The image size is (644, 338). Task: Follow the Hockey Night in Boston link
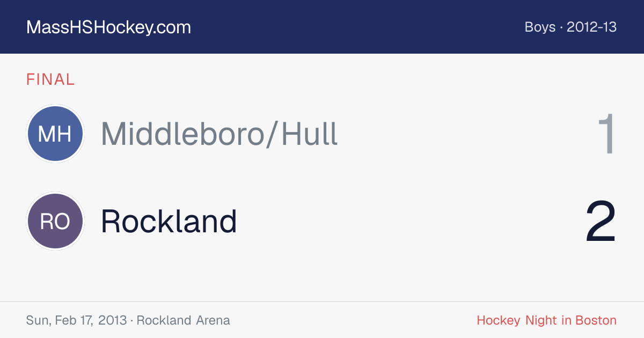click(546, 320)
